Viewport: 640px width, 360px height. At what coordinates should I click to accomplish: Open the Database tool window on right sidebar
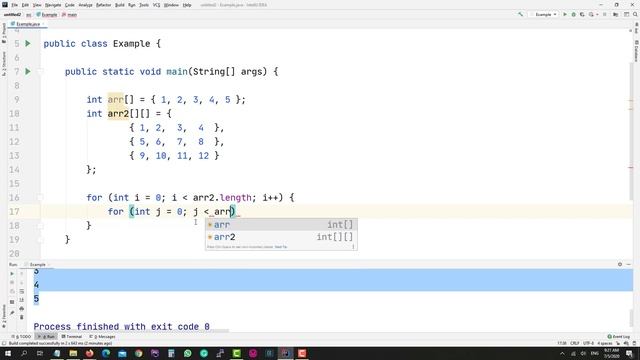point(636,51)
